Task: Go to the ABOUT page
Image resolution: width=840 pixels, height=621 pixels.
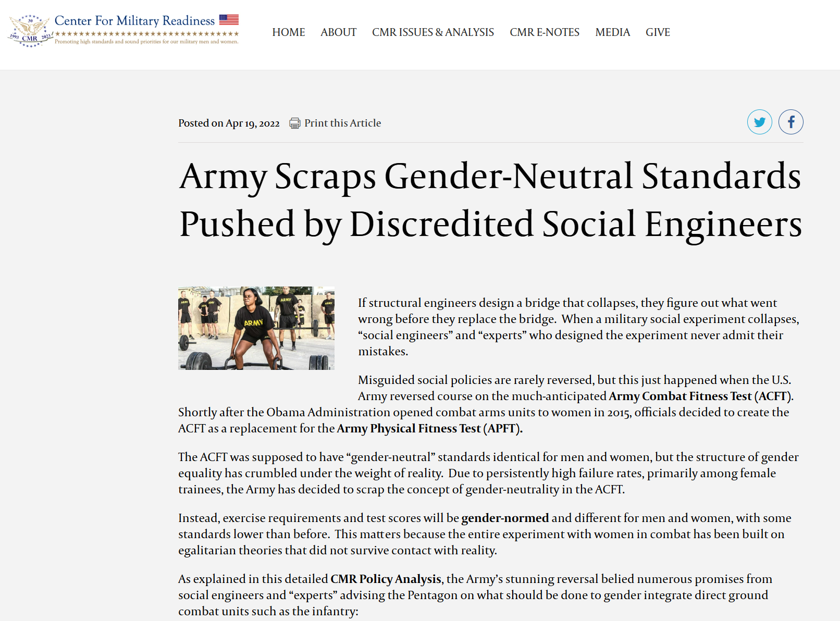Action: tap(339, 32)
